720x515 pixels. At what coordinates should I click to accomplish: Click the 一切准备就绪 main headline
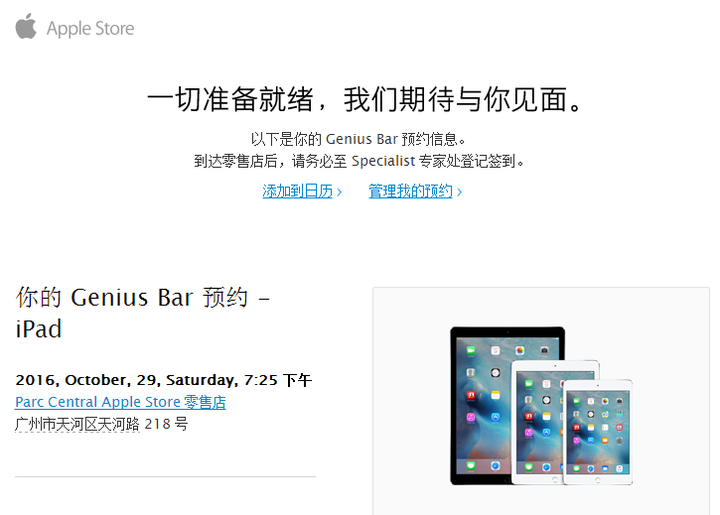click(365, 99)
